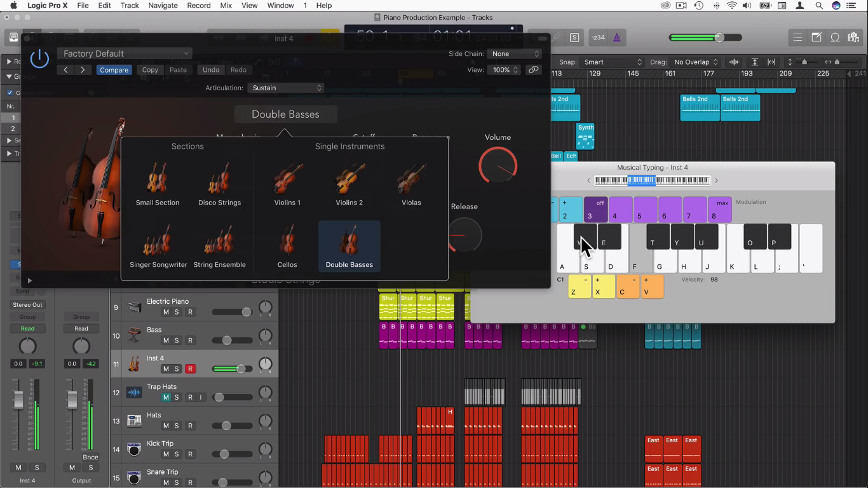This screenshot has height=488, width=868.
Task: Toggle input monitoring on Trap Hats
Action: coord(201,397)
